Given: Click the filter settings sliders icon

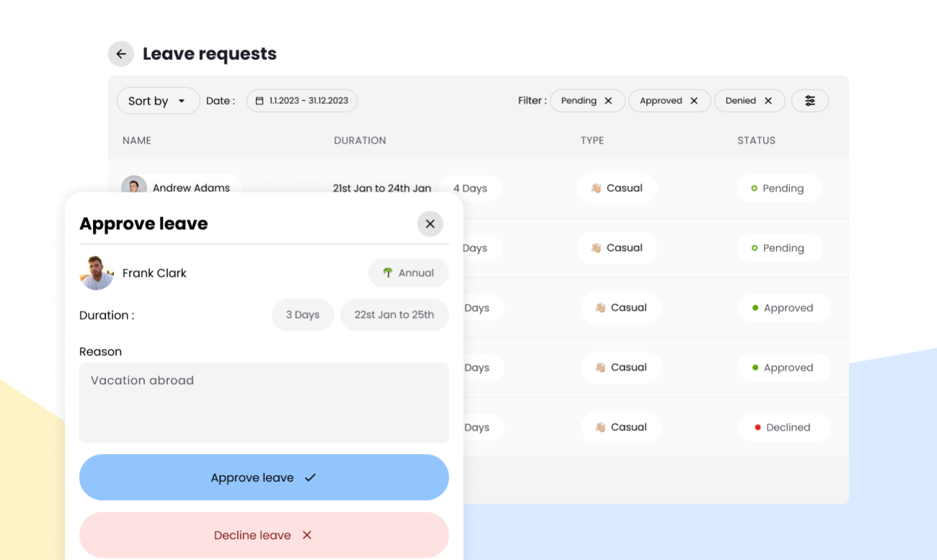Looking at the screenshot, I should (809, 100).
